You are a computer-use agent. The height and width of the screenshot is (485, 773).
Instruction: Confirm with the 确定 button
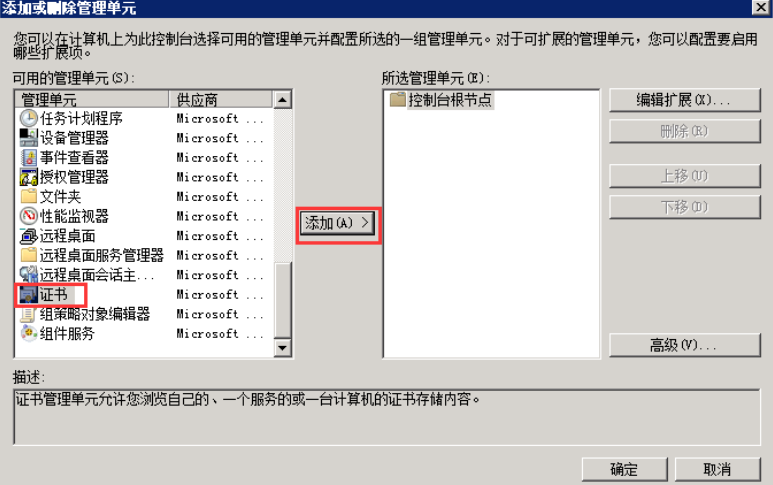624,469
